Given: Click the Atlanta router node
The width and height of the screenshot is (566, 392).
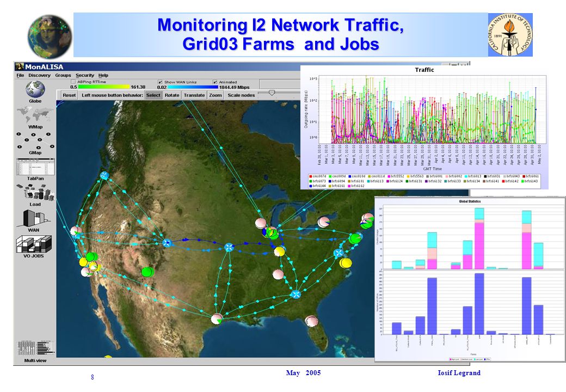Looking at the screenshot, I should tap(296, 294).
